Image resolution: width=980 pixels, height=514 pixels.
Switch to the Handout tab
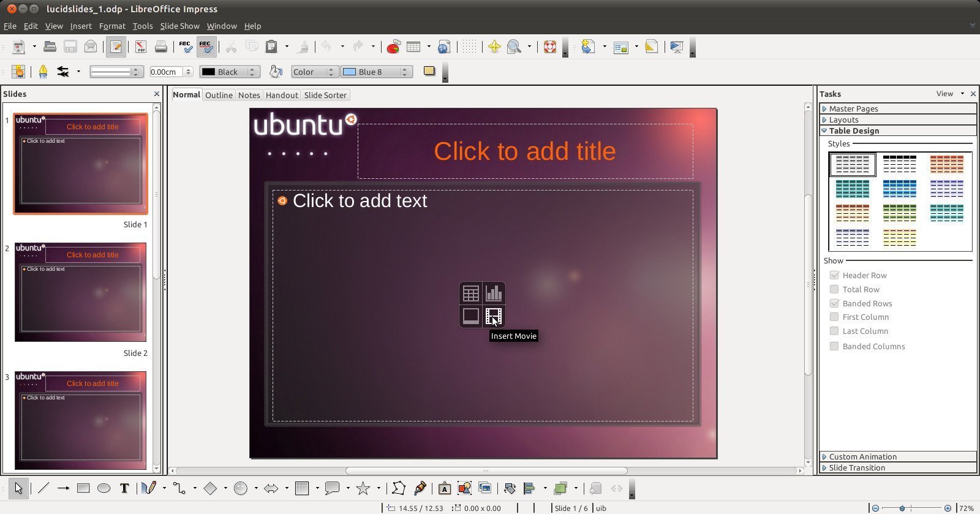coord(282,95)
